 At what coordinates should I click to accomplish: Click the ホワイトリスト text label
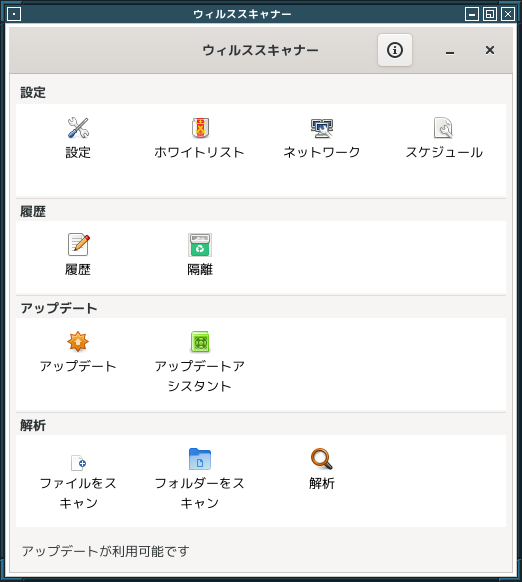pyautogui.click(x=199, y=152)
